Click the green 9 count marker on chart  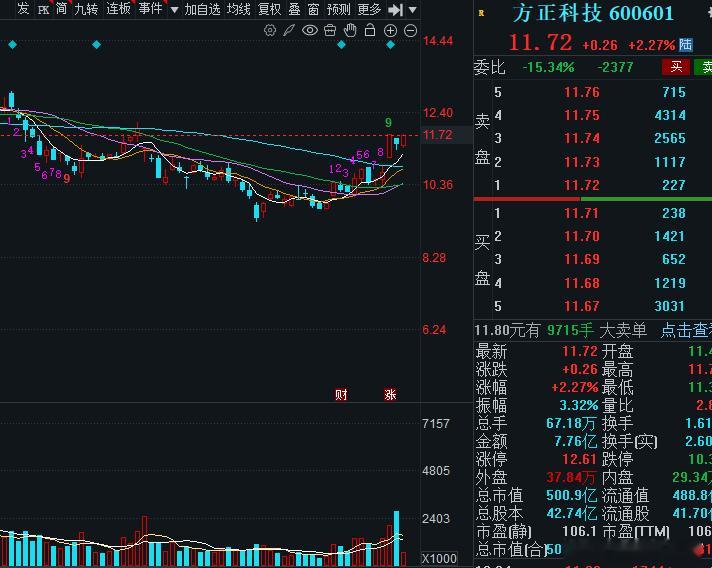tap(388, 122)
